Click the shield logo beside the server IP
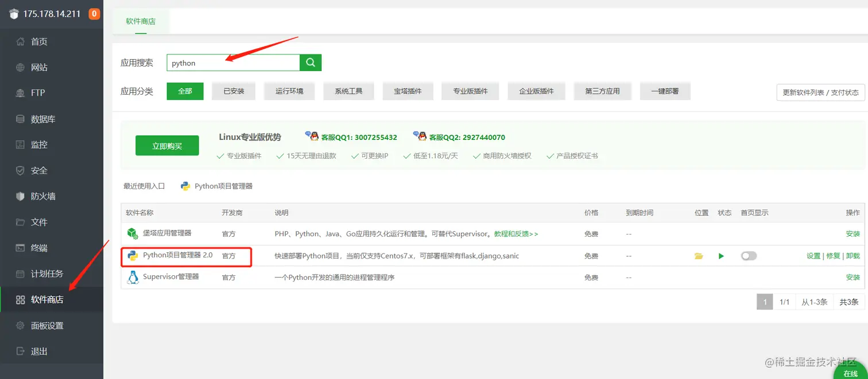 [x=14, y=14]
